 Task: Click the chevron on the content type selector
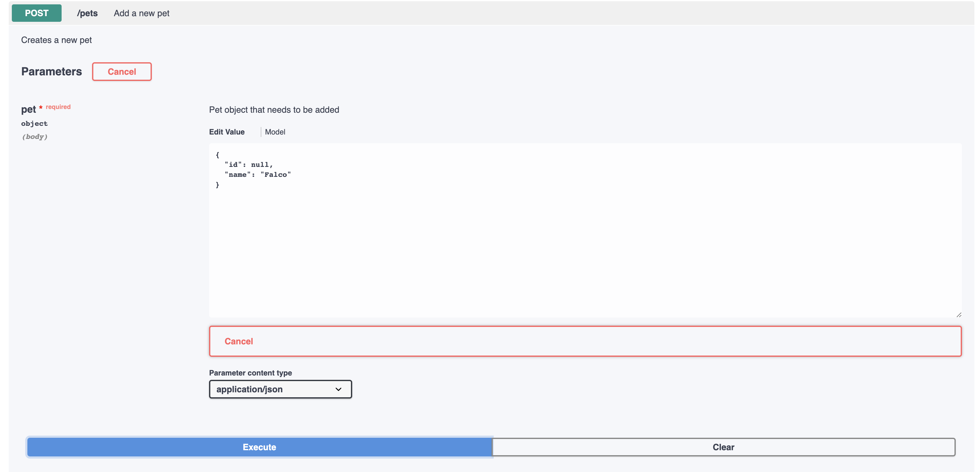click(x=338, y=389)
